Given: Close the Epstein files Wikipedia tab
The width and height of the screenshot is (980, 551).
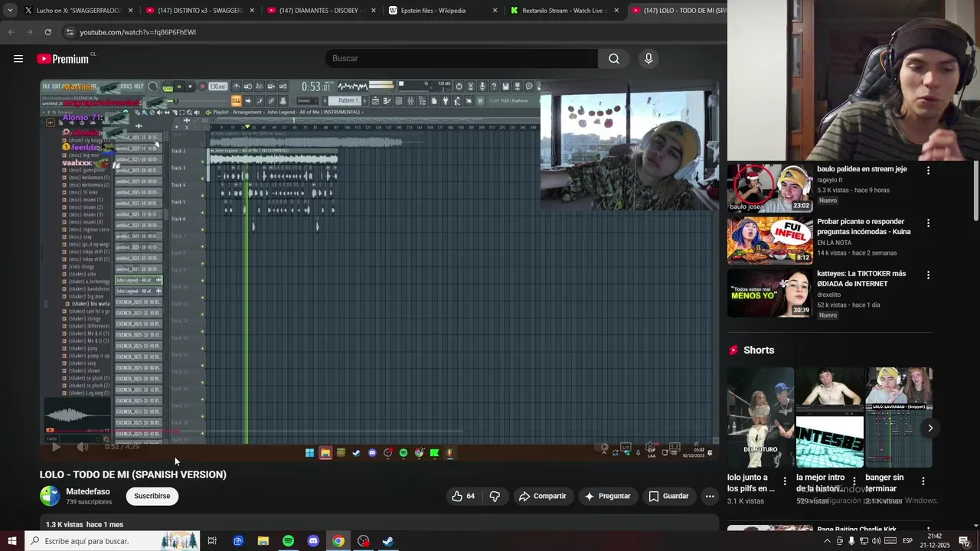Looking at the screenshot, I should (495, 11).
